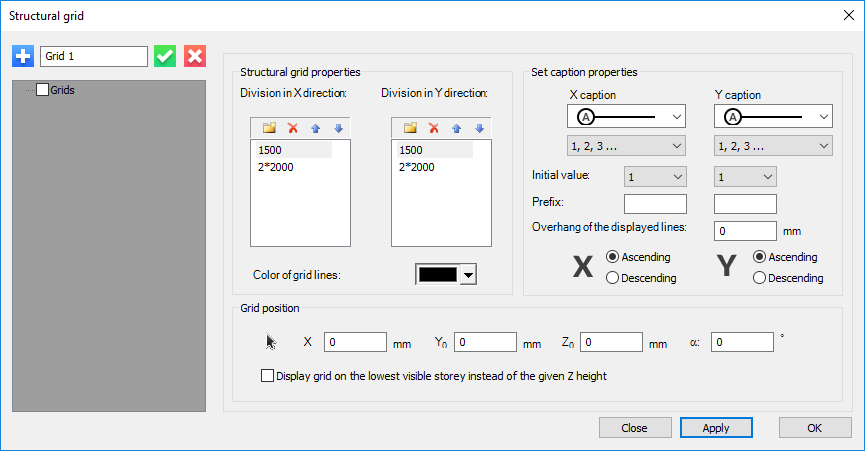Select 1500 entry in Y direction list
Viewport: 865px width, 451px height.
coord(435,150)
